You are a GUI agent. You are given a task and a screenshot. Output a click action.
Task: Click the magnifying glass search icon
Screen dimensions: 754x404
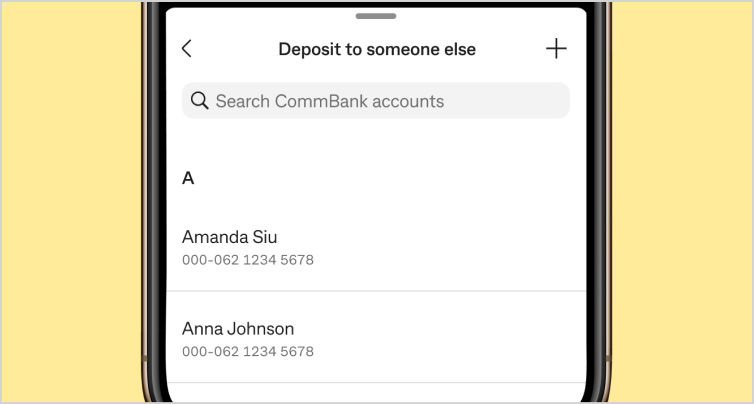tap(199, 101)
